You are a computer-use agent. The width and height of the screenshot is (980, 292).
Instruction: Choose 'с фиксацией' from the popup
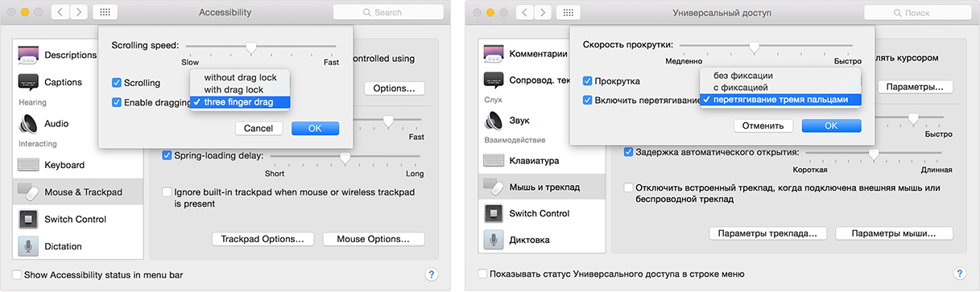(x=780, y=87)
